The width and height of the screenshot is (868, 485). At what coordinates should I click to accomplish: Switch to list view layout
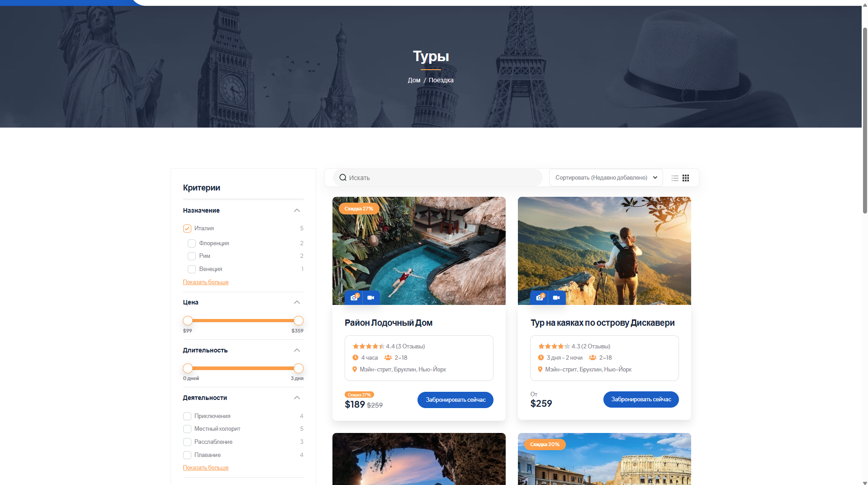click(675, 178)
